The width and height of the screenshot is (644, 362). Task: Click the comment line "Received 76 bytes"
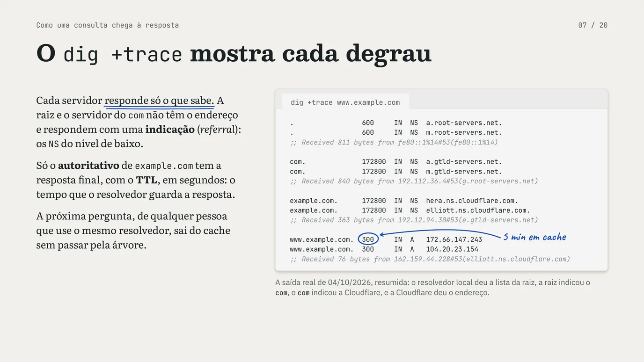(430, 259)
